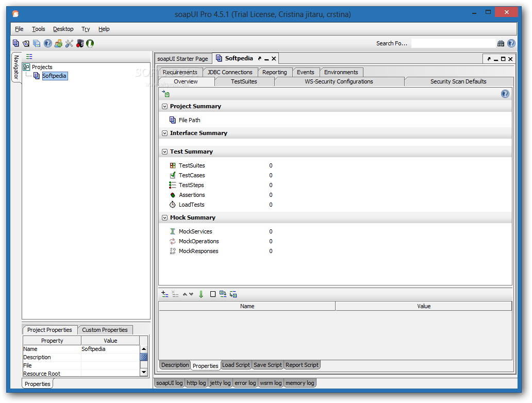
Task: Click the Projects workspace icon in the tree
Action: (26, 67)
